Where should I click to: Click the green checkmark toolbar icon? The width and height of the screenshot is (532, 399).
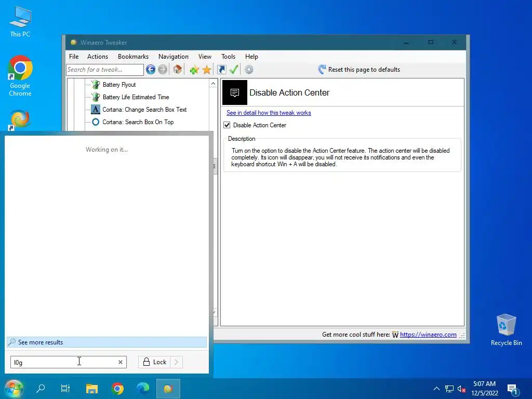tap(234, 70)
